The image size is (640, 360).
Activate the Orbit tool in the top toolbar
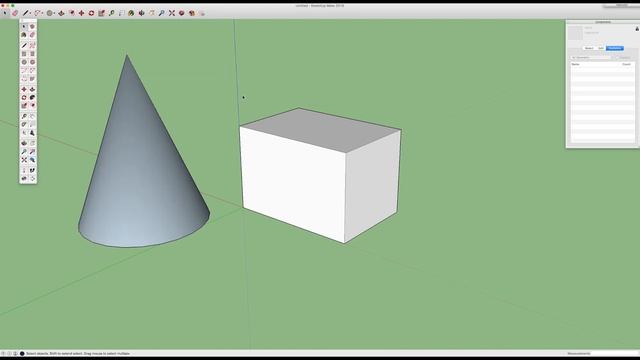pyautogui.click(x=141, y=13)
